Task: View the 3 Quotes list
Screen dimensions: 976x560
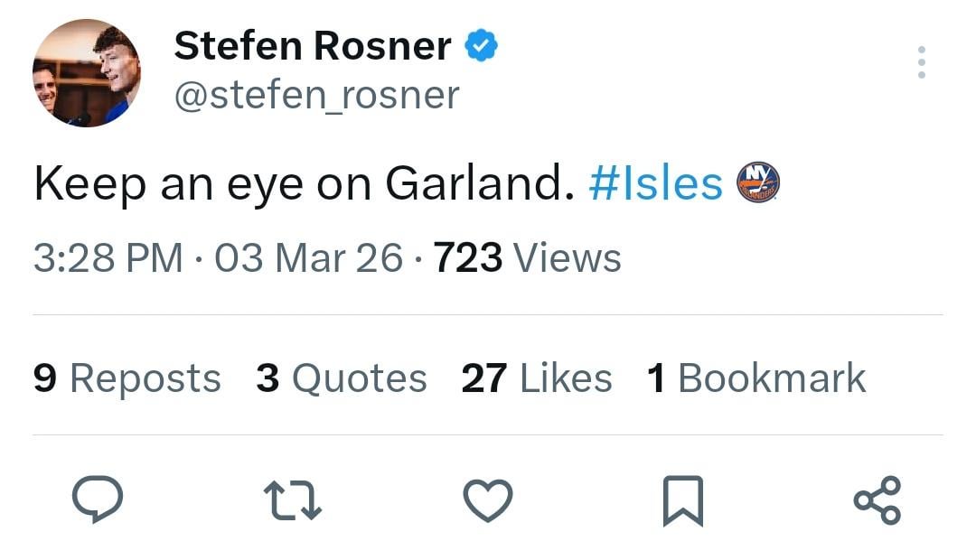Action: coord(342,378)
